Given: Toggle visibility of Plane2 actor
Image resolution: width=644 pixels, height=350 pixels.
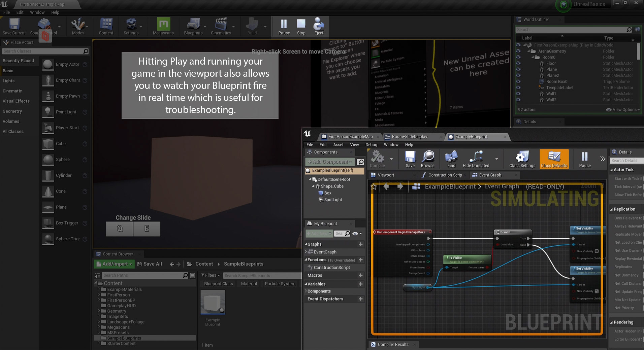Looking at the screenshot, I should (x=518, y=75).
